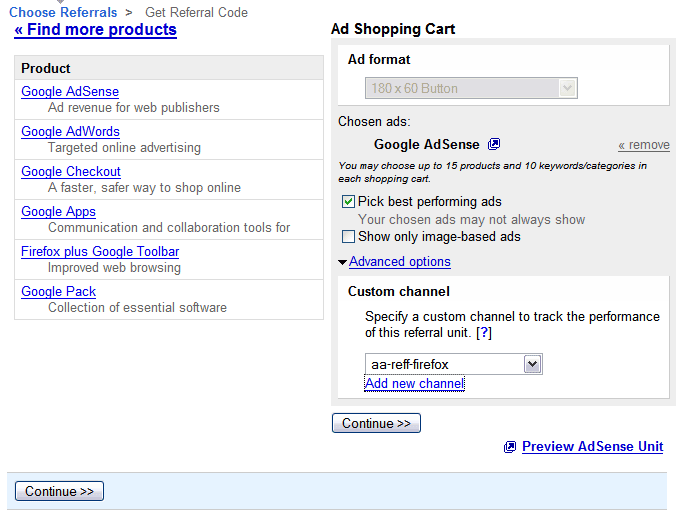Open the Ad format dropdown
Screen dimensions: 683x515
point(471,88)
